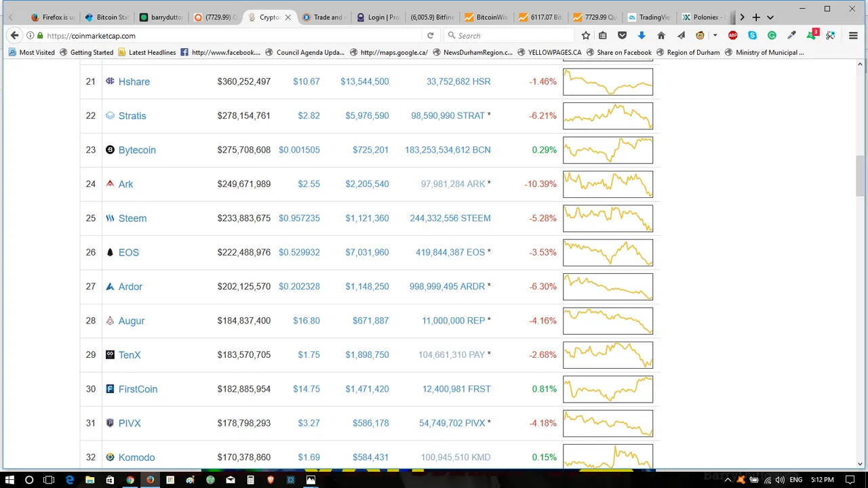Click the Augur price $16.80 link
Viewport: 868px width, 488px height.
point(307,321)
